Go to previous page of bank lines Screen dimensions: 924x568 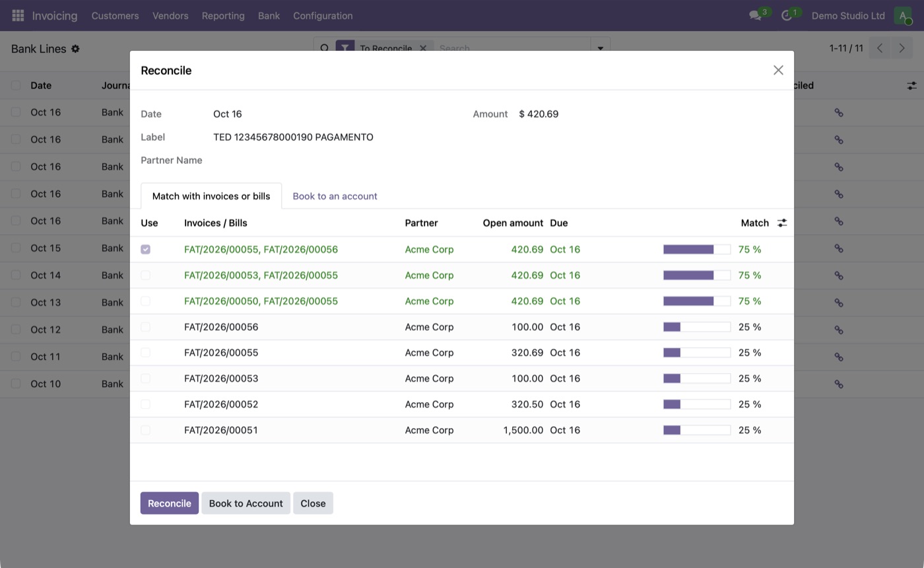point(880,48)
